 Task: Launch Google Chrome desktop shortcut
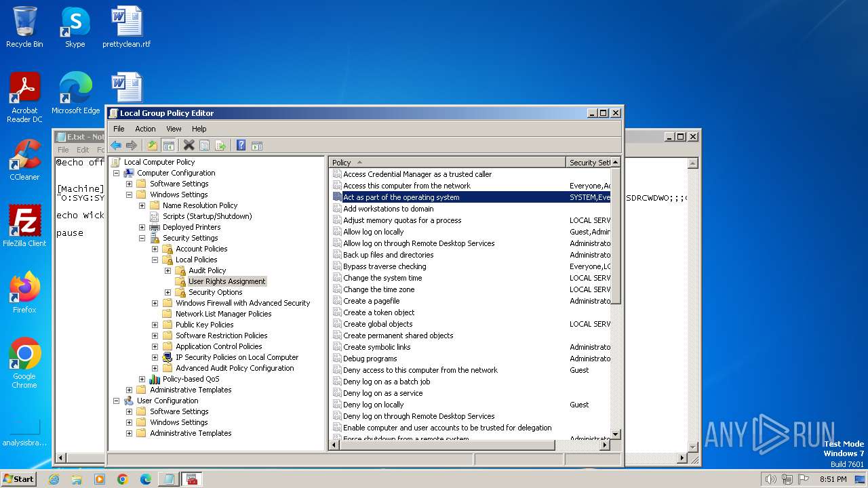(24, 363)
